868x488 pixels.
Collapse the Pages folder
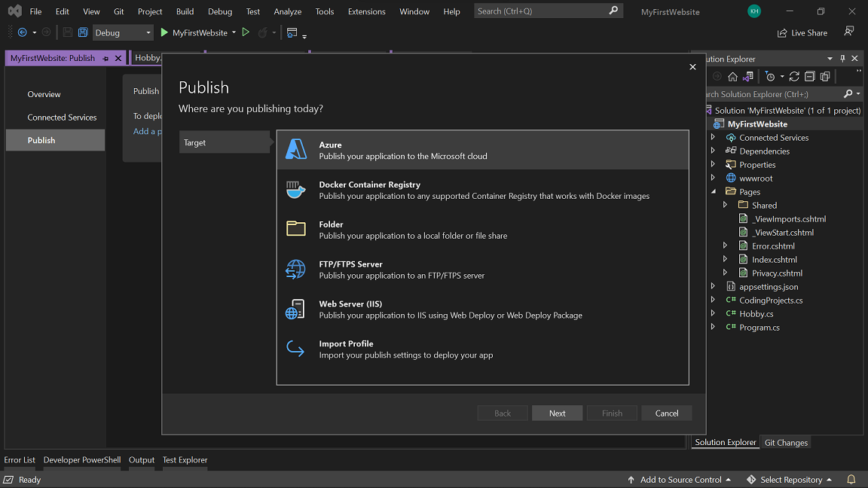713,191
